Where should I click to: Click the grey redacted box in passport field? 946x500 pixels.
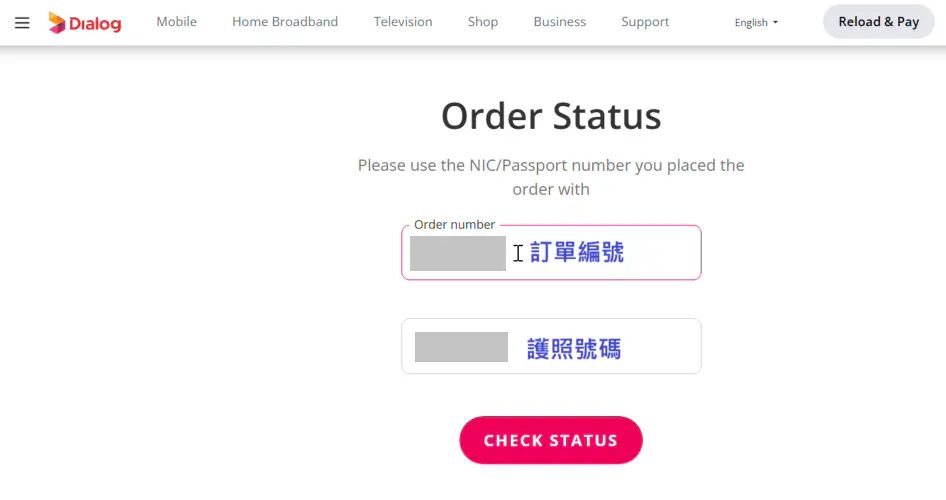[x=461, y=347]
